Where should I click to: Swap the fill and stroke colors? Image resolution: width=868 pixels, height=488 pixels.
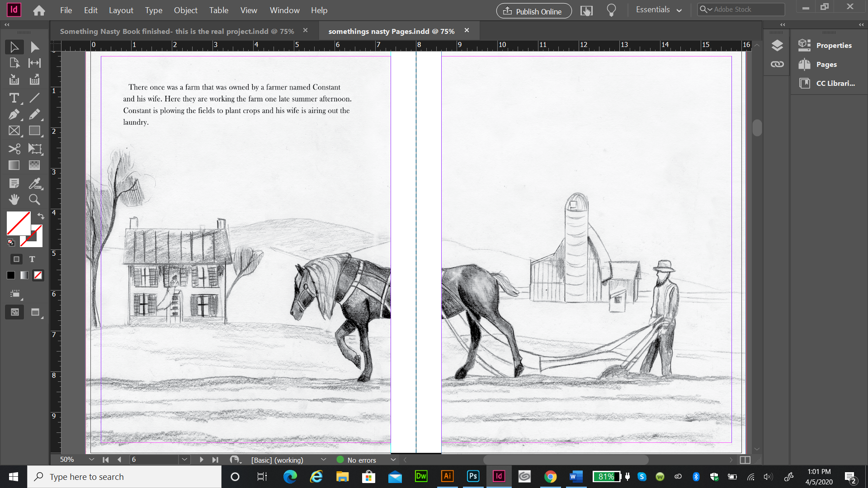pyautogui.click(x=40, y=216)
